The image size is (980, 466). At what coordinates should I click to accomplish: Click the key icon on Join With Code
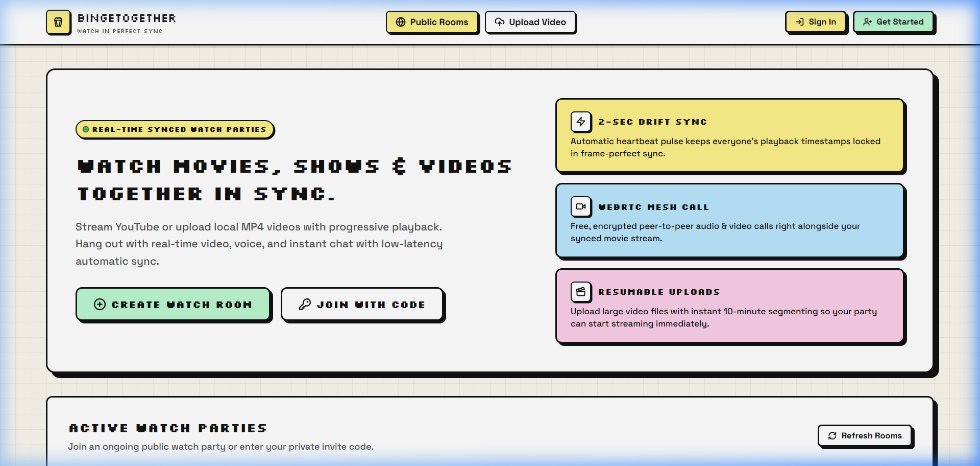click(x=305, y=305)
